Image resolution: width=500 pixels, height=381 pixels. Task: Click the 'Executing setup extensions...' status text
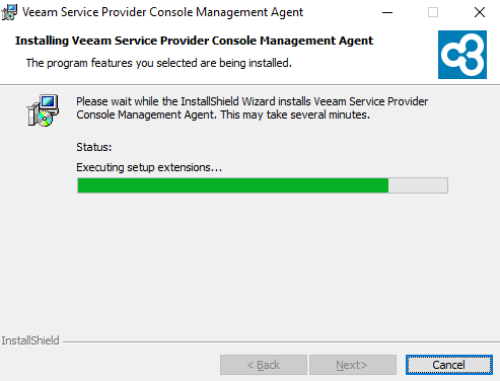[149, 167]
